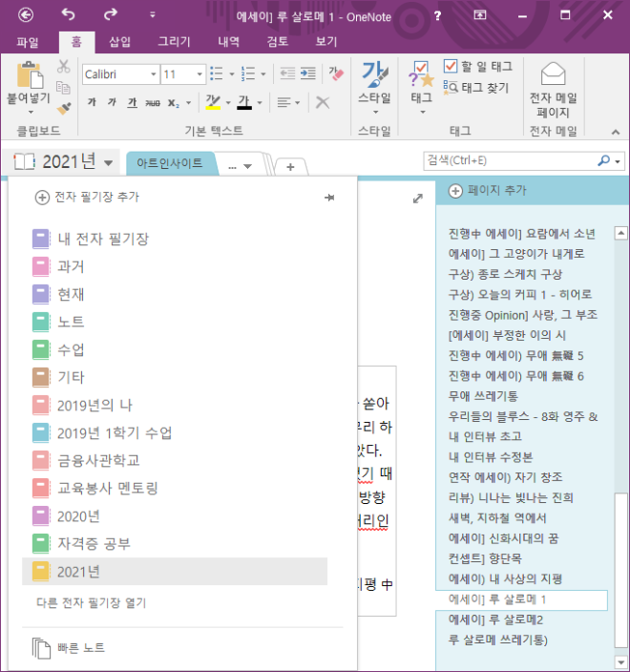Click the full page view arrow icon
Image resolution: width=630 pixels, height=672 pixels.
click(418, 199)
